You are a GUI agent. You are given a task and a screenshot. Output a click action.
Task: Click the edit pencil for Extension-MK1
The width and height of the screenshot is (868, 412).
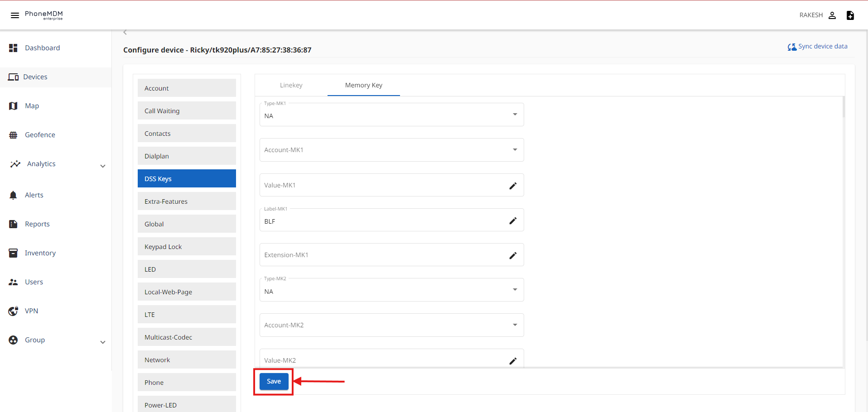coord(513,255)
